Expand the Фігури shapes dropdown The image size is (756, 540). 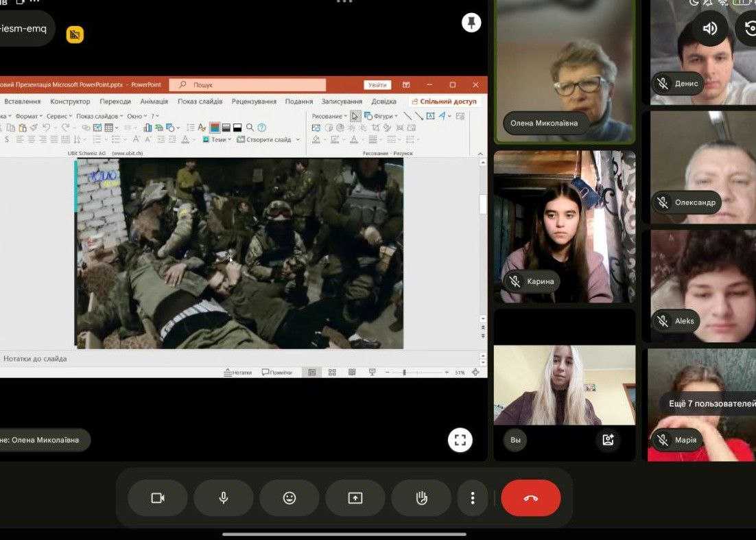point(382,116)
